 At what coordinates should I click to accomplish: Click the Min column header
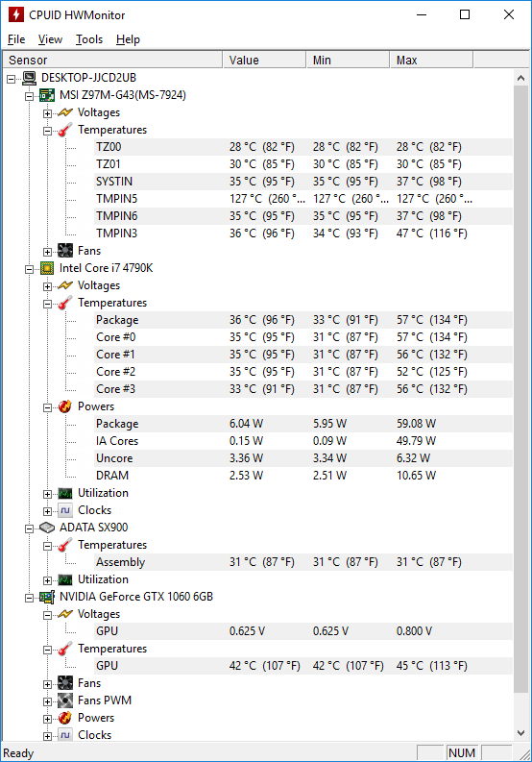coord(348,60)
